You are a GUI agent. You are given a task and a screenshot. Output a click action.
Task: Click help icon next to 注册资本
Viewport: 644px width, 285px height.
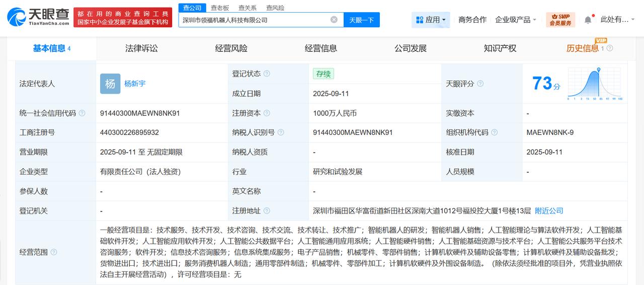(x=267, y=113)
